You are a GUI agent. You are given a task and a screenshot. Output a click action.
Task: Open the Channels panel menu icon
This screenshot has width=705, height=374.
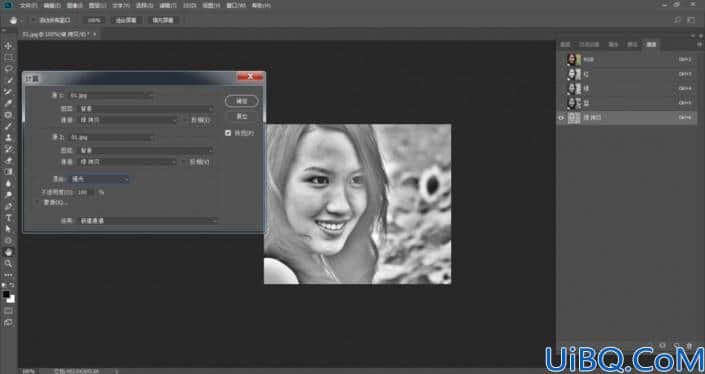click(x=699, y=45)
